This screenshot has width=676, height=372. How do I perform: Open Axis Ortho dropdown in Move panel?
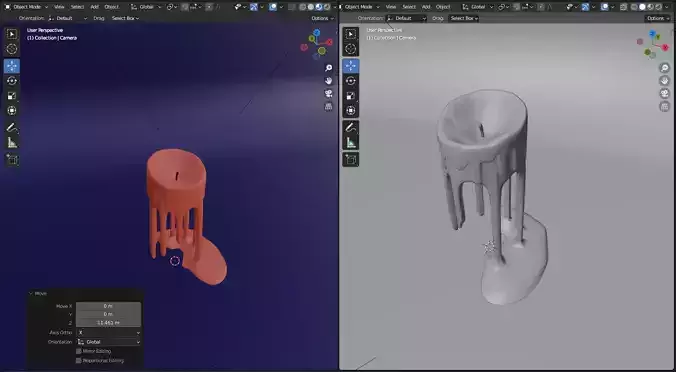tap(109, 333)
